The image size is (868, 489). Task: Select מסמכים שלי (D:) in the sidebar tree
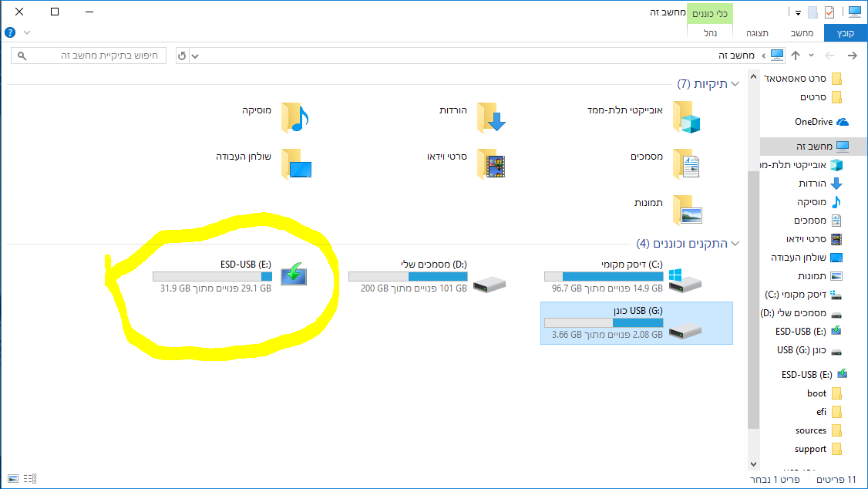click(x=802, y=313)
